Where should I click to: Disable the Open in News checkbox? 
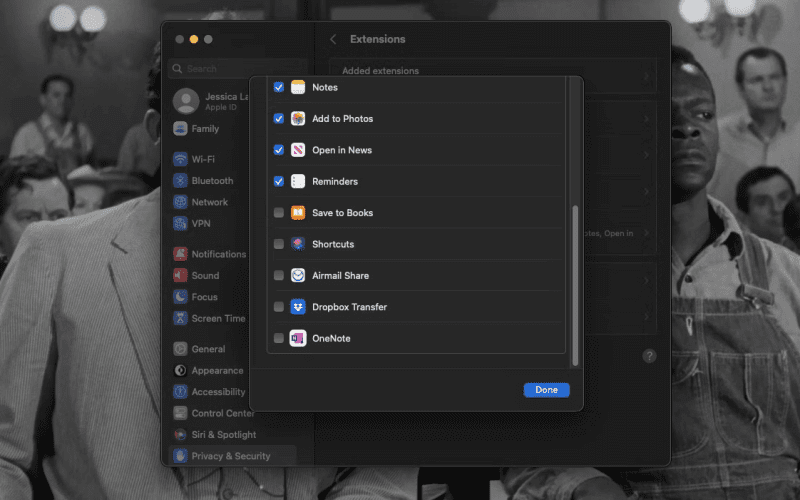[279, 150]
